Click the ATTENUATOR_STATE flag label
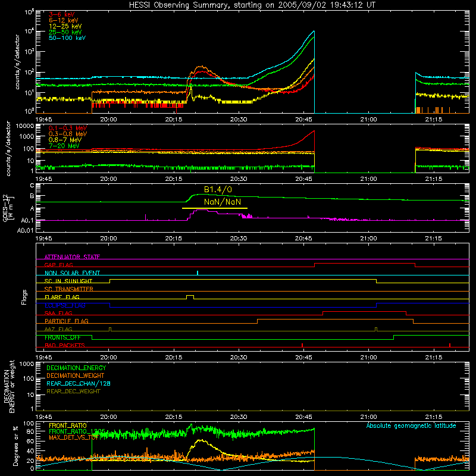The height and width of the screenshot is (476, 476). pos(72,257)
